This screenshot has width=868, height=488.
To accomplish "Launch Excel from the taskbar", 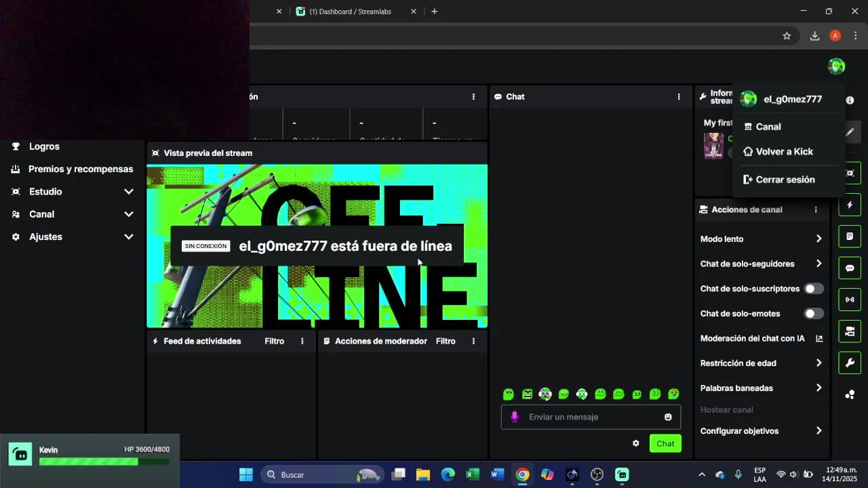I will tap(473, 474).
